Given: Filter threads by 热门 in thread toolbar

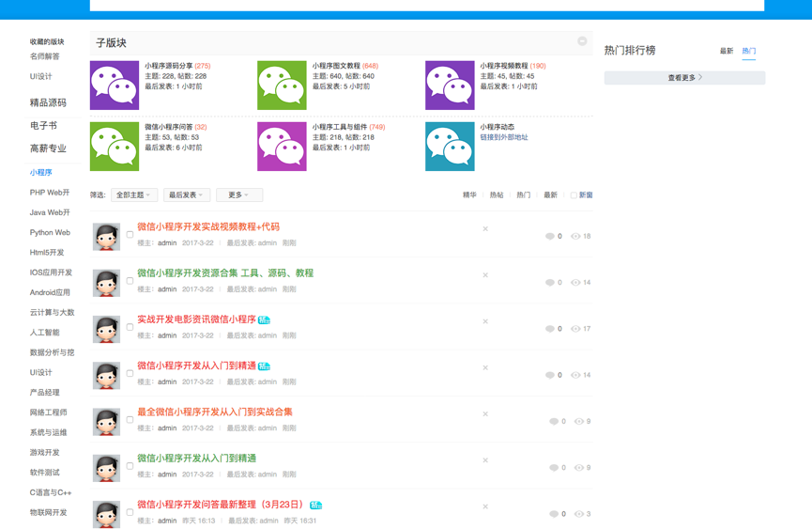Looking at the screenshot, I should click(524, 194).
